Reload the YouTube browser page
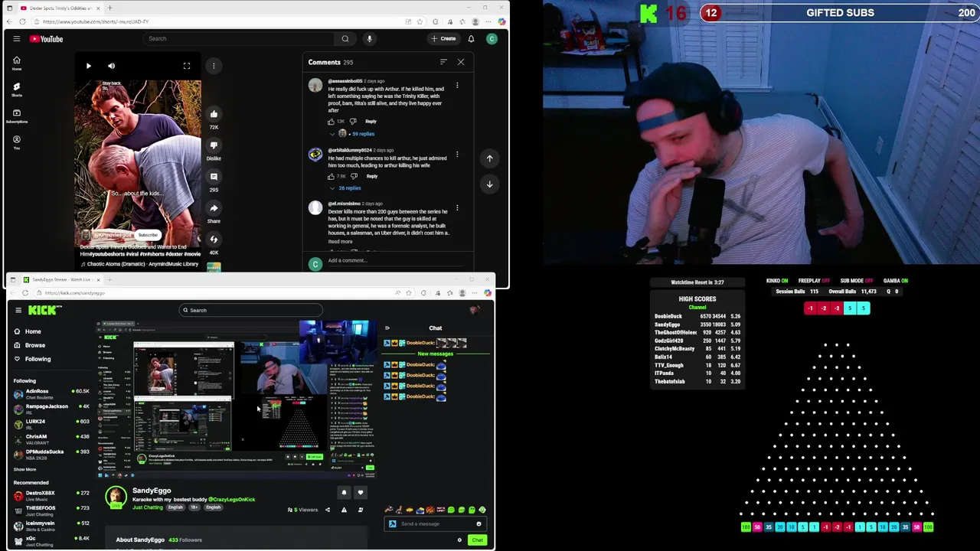Viewport: 980px width, 551px height. (22, 21)
